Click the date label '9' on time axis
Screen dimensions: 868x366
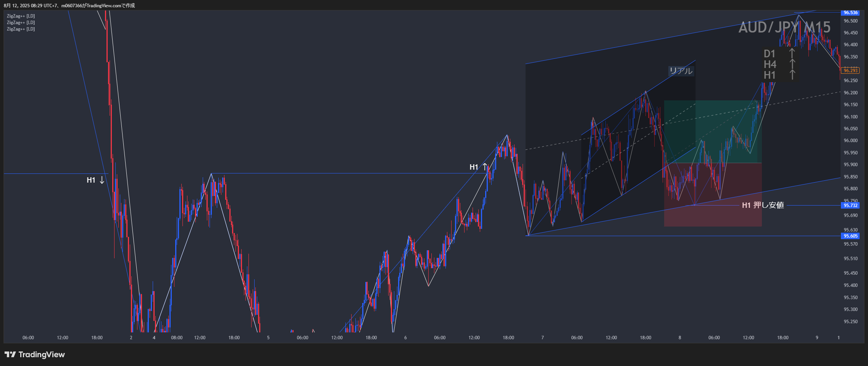(x=817, y=338)
